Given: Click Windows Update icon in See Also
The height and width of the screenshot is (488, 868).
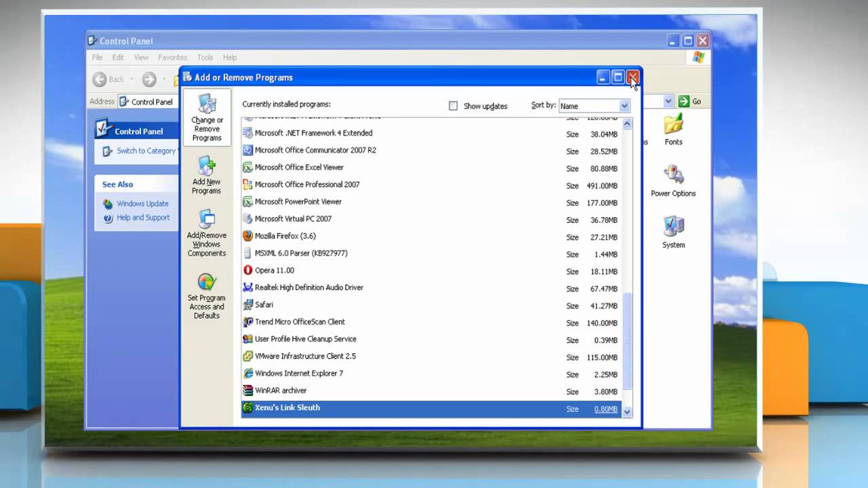Looking at the screenshot, I should 108,204.
